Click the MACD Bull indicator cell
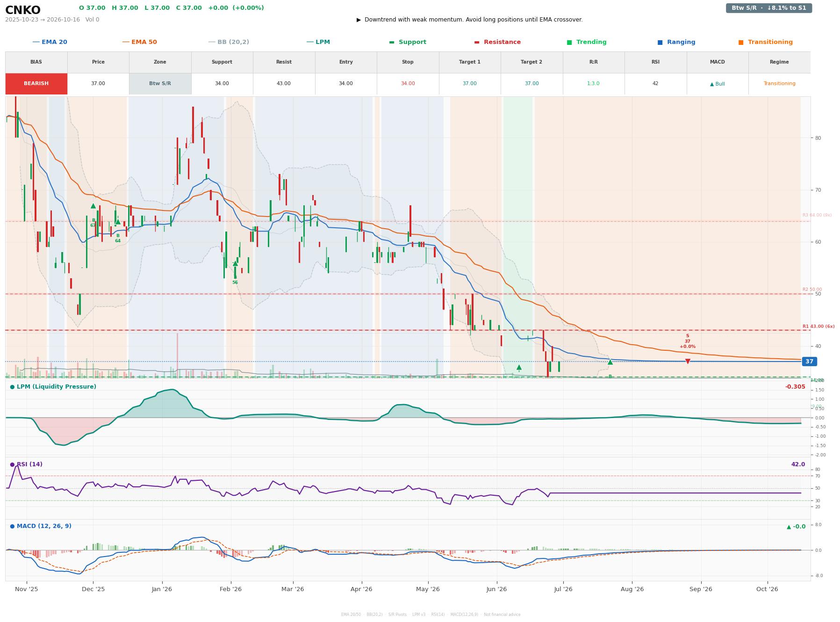Image resolution: width=840 pixels, height=622 pixels. 717,84
